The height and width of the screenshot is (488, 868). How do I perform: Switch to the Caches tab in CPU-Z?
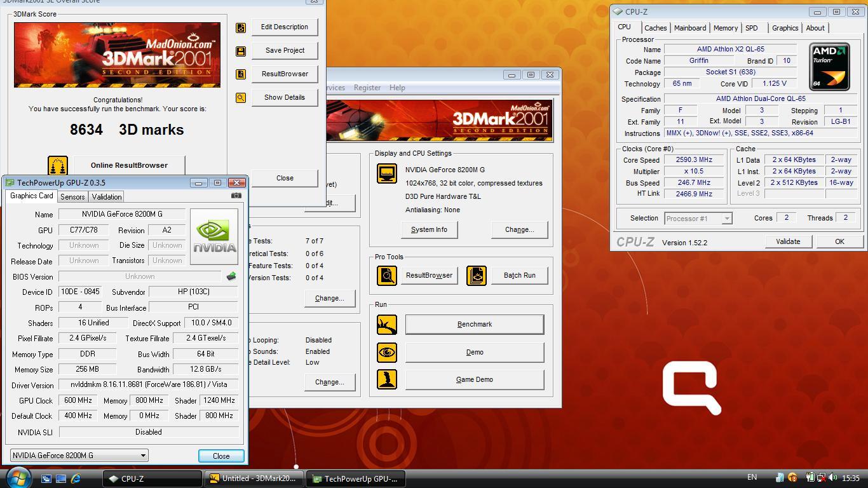coord(655,28)
